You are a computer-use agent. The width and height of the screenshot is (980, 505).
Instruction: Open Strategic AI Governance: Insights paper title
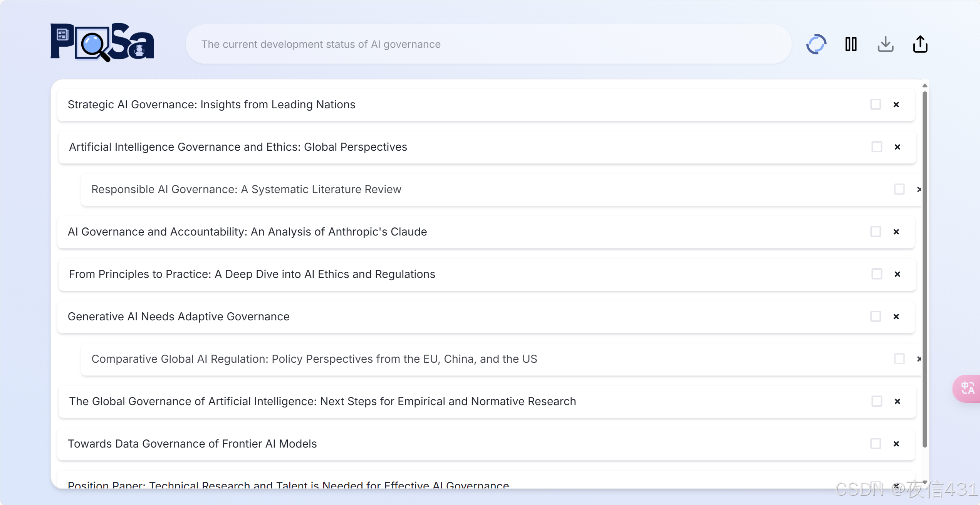[211, 104]
